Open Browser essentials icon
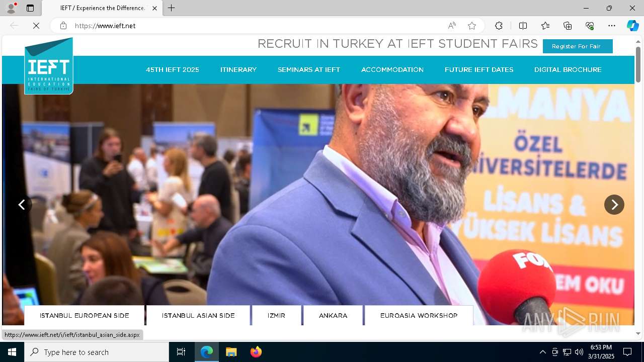644x362 pixels. point(590,26)
